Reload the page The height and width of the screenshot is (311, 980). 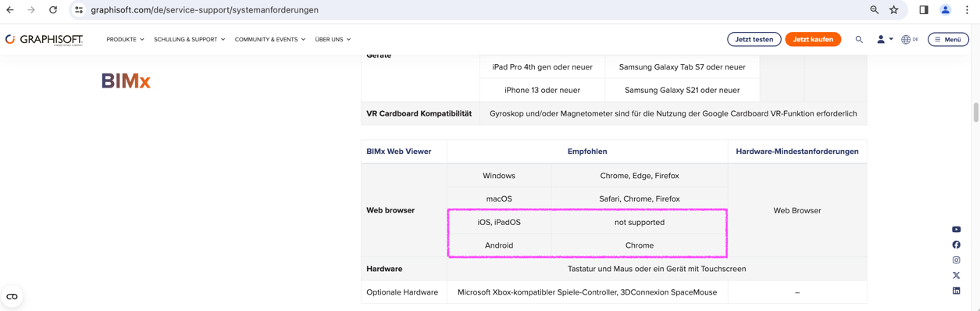53,10
